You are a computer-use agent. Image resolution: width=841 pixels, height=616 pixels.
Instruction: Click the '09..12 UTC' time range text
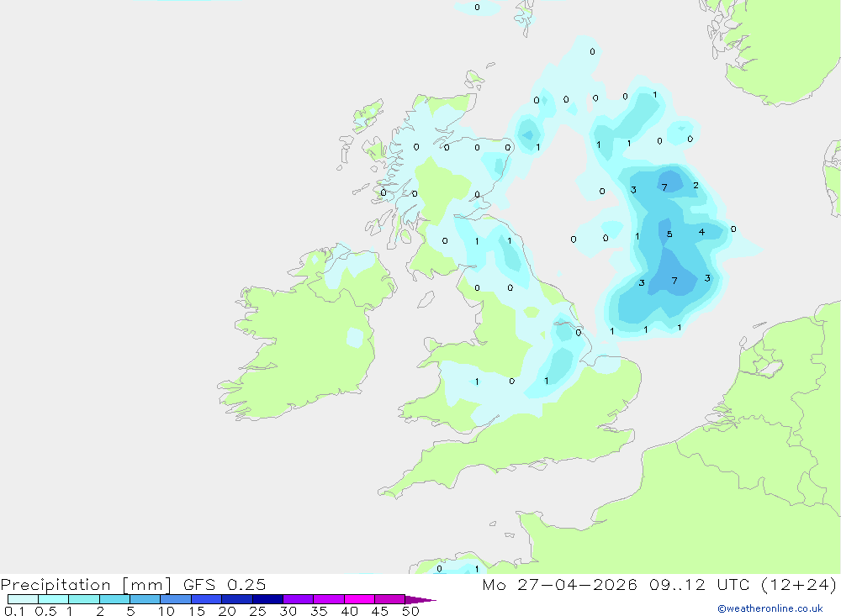[x=699, y=584]
